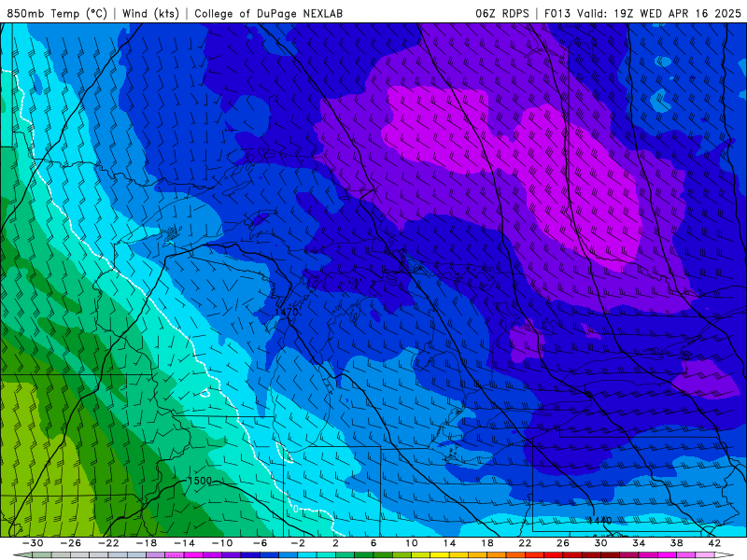
Task: Click the 1500 height contour label
Action: tap(200, 481)
